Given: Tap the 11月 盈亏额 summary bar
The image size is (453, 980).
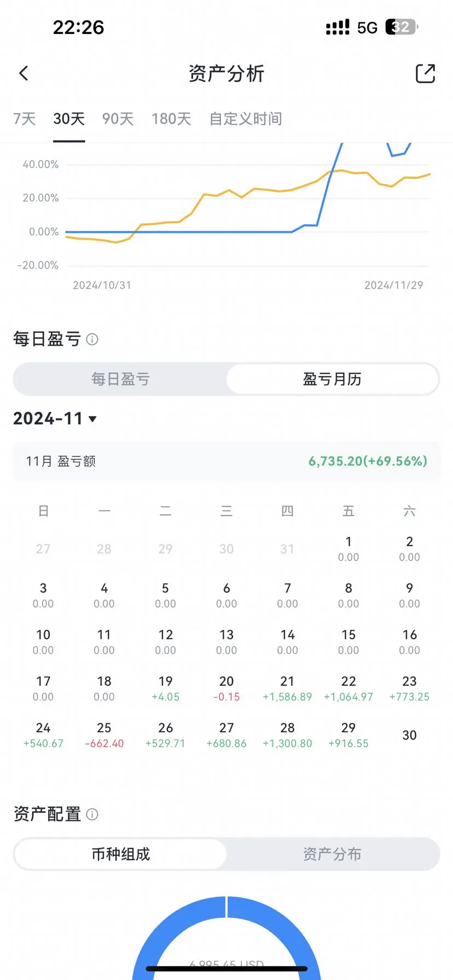Looking at the screenshot, I should click(226, 461).
